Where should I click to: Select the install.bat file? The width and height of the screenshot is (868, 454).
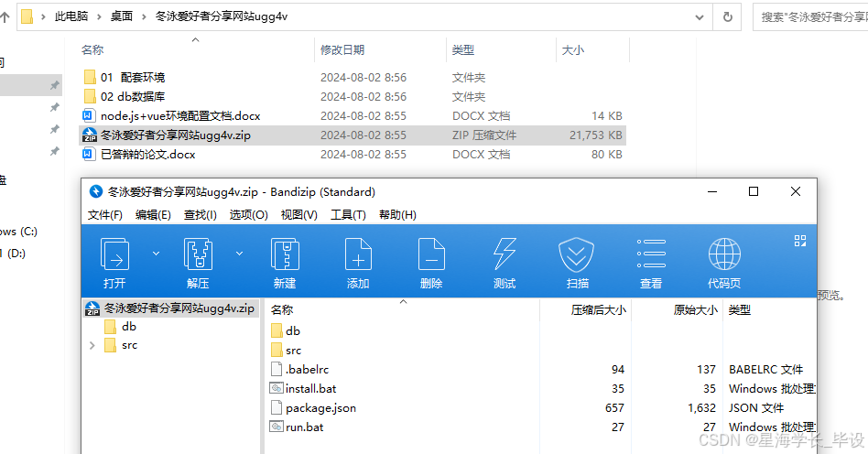[x=303, y=389]
